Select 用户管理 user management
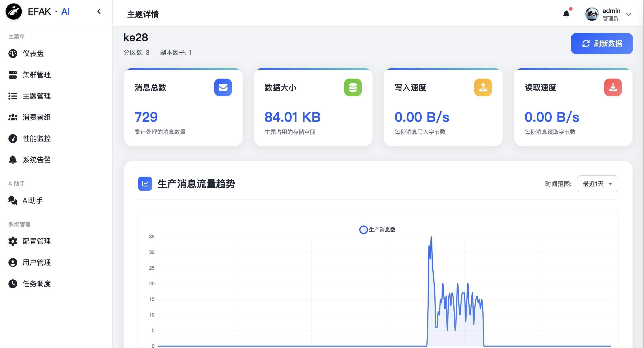This screenshot has width=644, height=348. (37, 263)
